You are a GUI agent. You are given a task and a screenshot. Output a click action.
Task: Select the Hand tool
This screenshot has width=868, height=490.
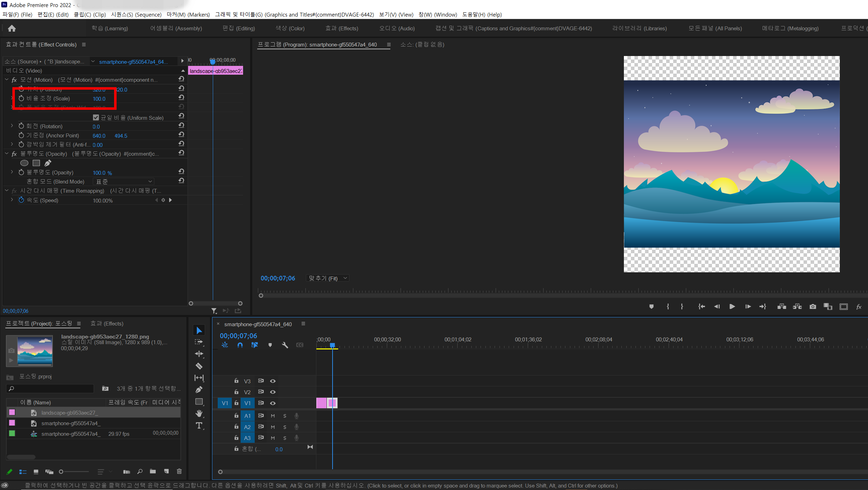point(199,414)
